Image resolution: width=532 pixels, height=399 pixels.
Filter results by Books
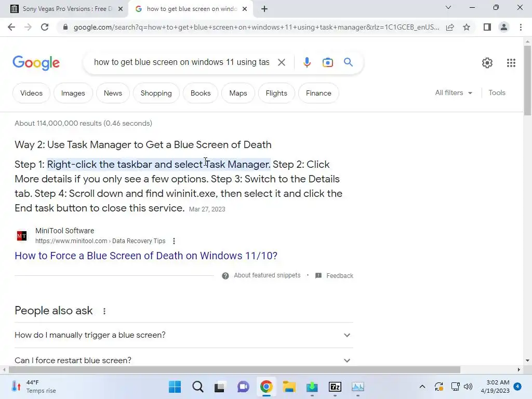(x=201, y=94)
